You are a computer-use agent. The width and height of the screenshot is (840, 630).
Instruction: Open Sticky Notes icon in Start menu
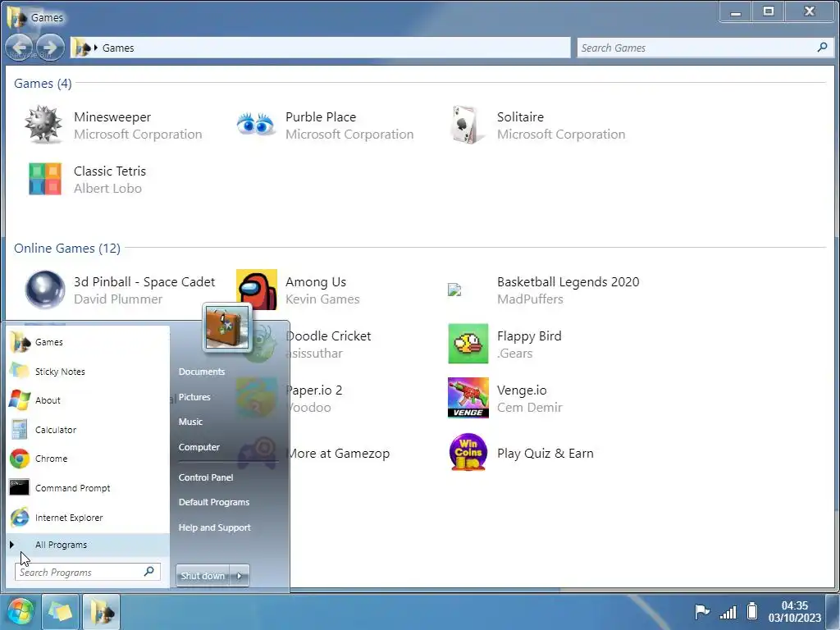[20, 372]
